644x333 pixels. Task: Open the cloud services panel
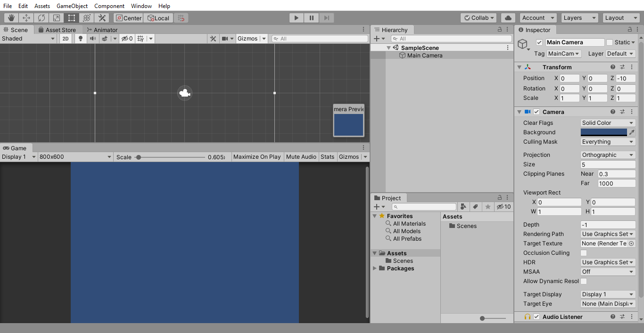tap(508, 18)
